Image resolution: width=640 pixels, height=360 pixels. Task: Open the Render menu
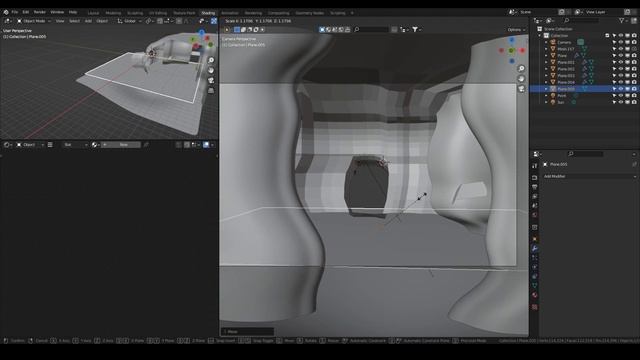(x=40, y=12)
